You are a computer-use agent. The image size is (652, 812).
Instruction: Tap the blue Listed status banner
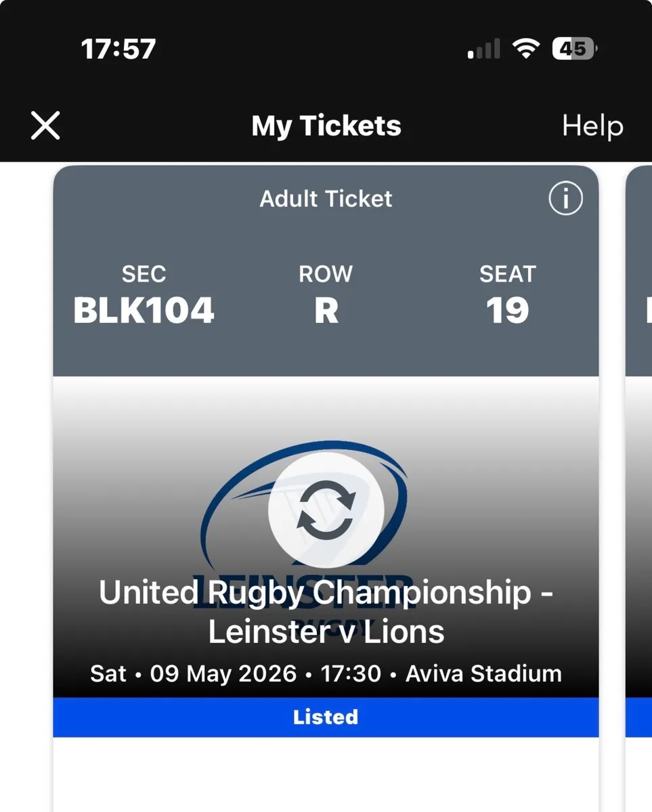point(326,717)
